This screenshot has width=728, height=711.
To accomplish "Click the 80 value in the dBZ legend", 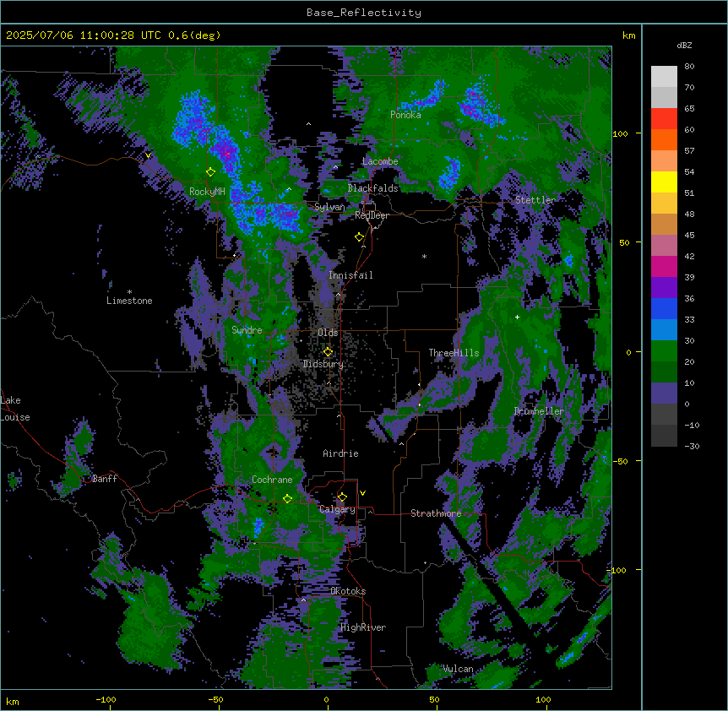I will [689, 67].
